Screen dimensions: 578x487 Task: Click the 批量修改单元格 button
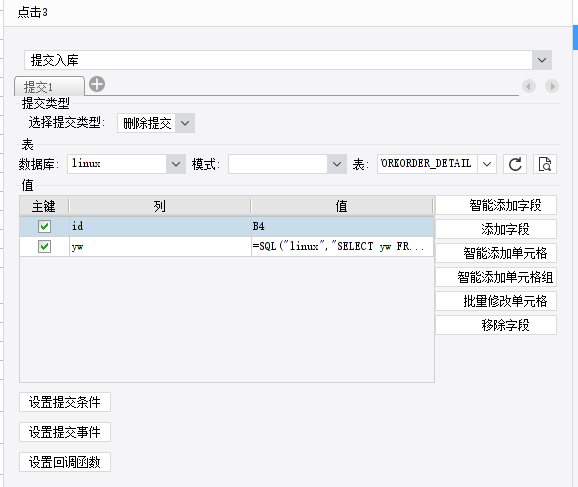(x=496, y=301)
